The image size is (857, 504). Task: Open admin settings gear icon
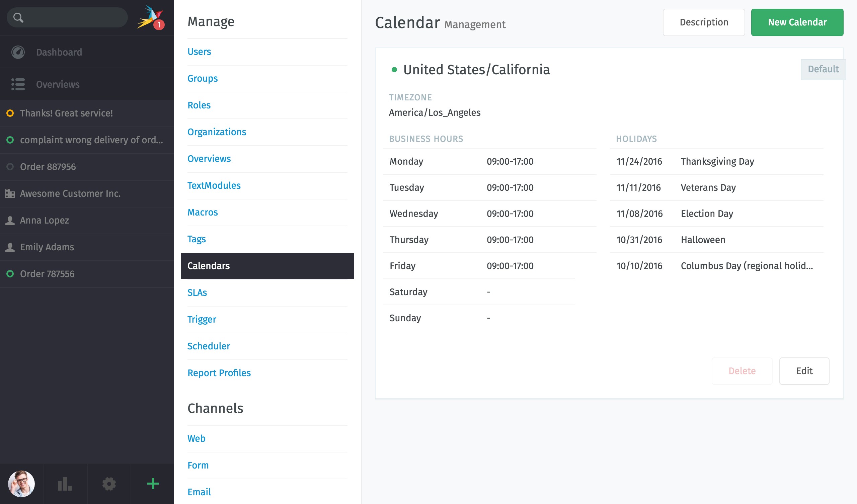coord(109,484)
